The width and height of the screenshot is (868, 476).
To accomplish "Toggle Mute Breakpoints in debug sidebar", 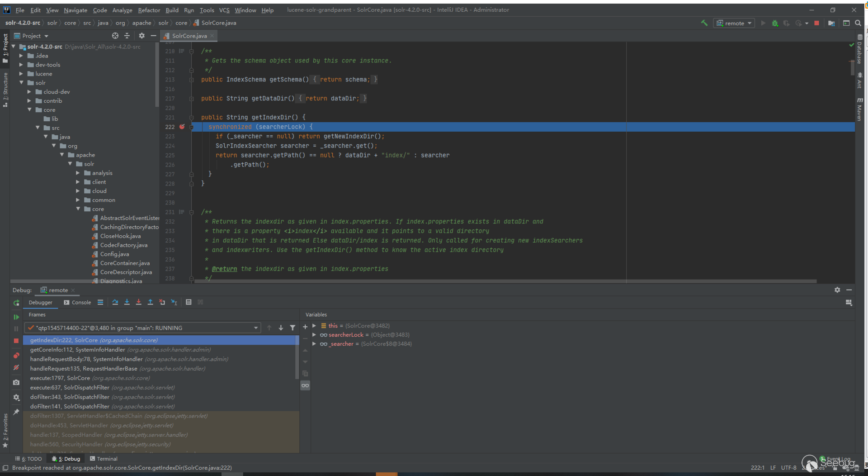I will 16,367.
